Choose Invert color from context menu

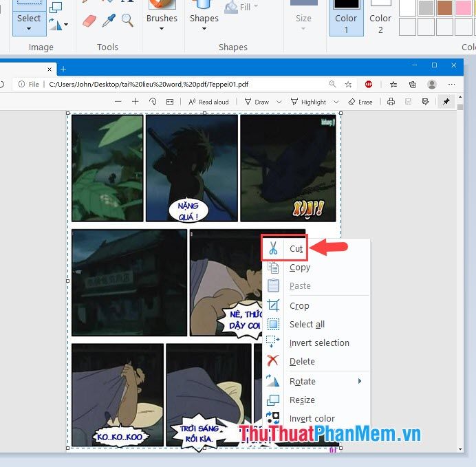point(316,418)
